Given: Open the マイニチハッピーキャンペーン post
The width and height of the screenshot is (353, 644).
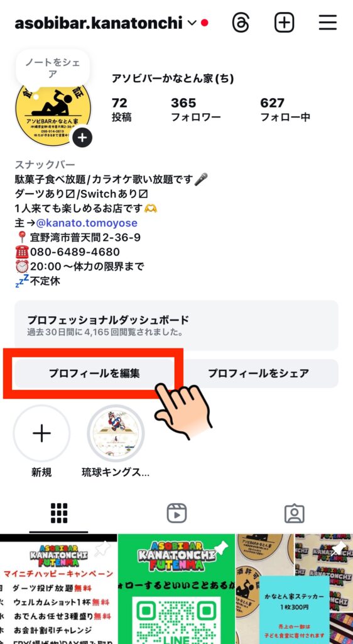Looking at the screenshot, I should point(58,589).
